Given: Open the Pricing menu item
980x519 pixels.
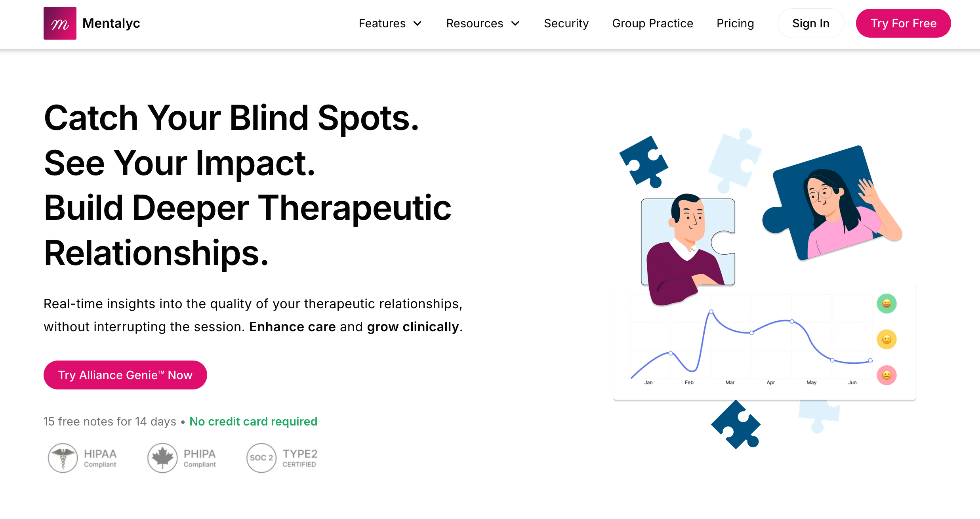Looking at the screenshot, I should 735,23.
